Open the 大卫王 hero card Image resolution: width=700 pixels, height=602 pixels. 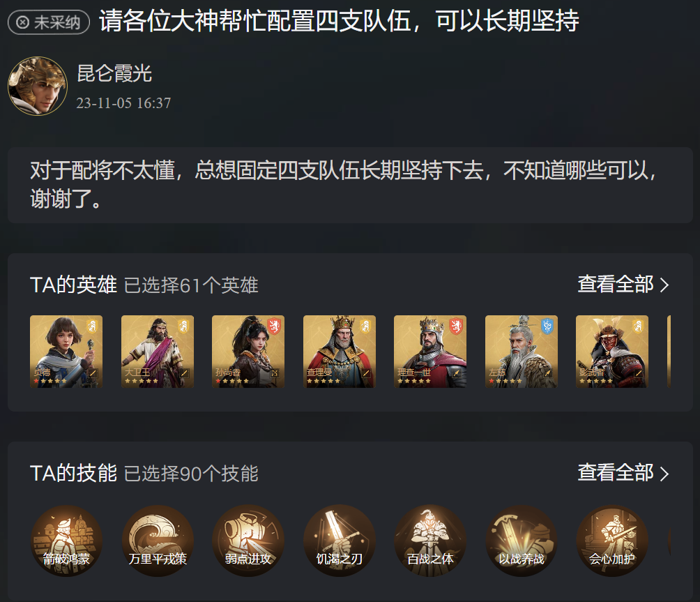click(157, 352)
